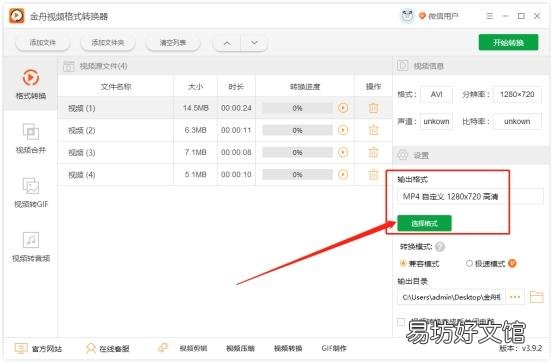Image resolution: width=553 pixels, height=364 pixels.
Task: Delete 视频 (2) with trash icon
Action: coord(373,130)
